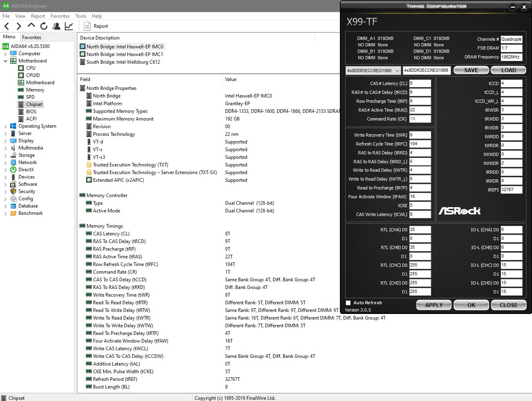Open the Help menu

[97, 16]
